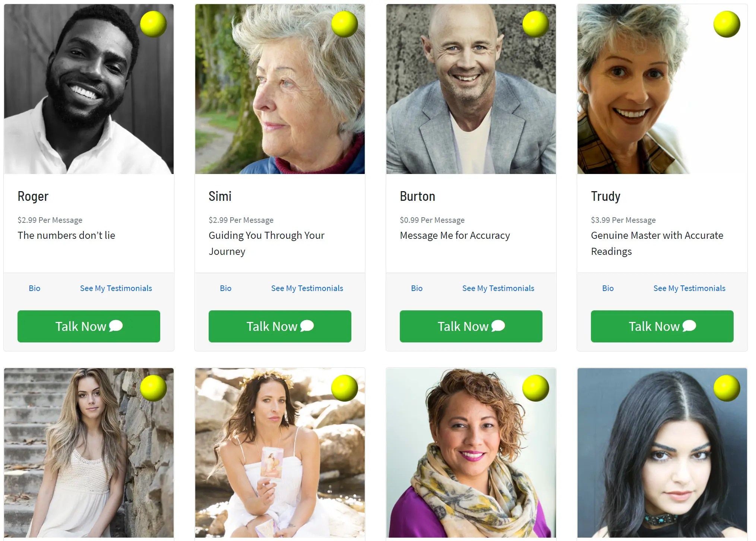Image resolution: width=756 pixels, height=541 pixels.
Task: Select the curly-haired woman with scarf photo
Action: 471,453
